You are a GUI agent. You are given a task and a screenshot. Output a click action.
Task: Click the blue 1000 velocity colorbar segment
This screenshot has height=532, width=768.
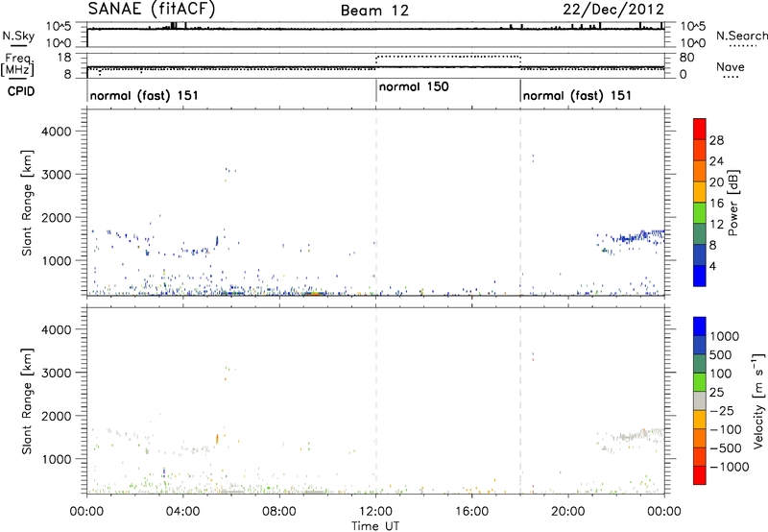point(700,326)
